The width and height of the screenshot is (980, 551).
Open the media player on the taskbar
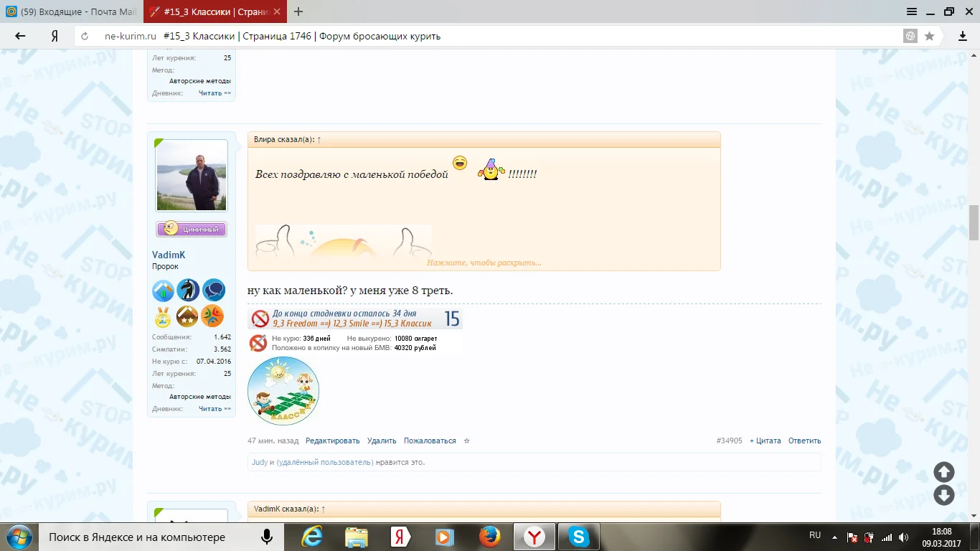coord(445,537)
